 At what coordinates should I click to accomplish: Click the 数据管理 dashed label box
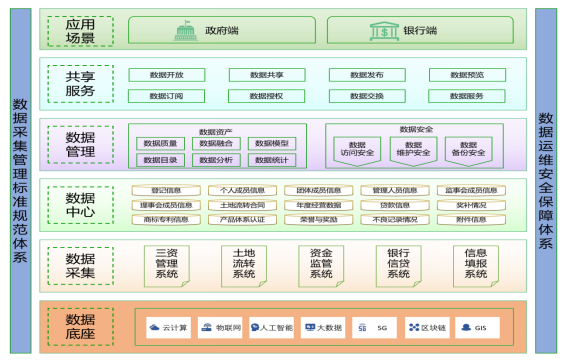(81, 145)
